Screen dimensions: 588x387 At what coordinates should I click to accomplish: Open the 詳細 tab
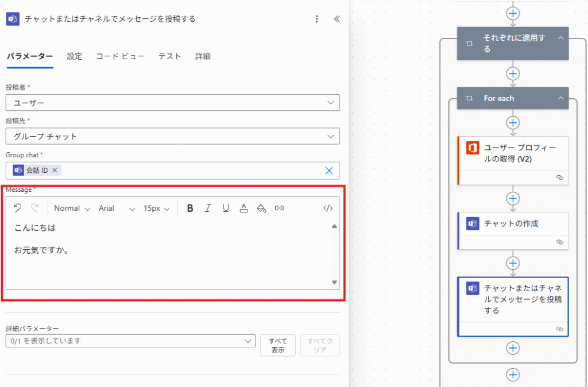pos(203,56)
